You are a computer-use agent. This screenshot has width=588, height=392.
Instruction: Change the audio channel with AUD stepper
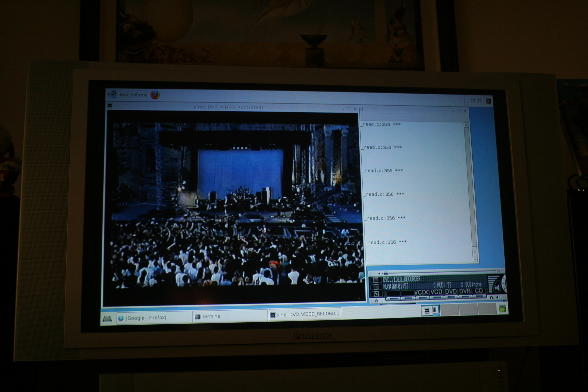(x=434, y=285)
